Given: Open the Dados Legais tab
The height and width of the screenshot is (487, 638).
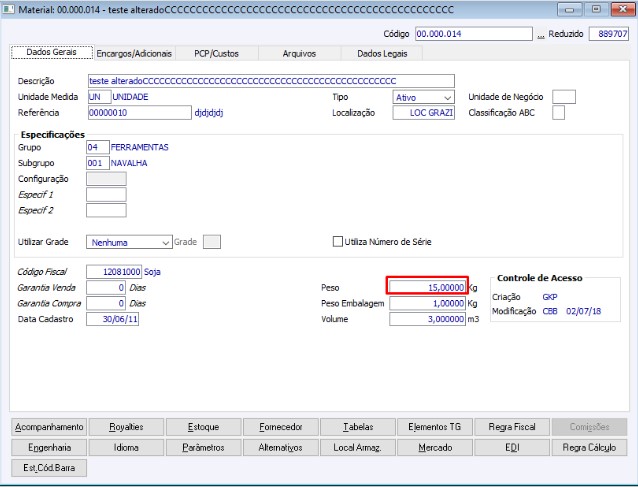Looking at the screenshot, I should [382, 54].
